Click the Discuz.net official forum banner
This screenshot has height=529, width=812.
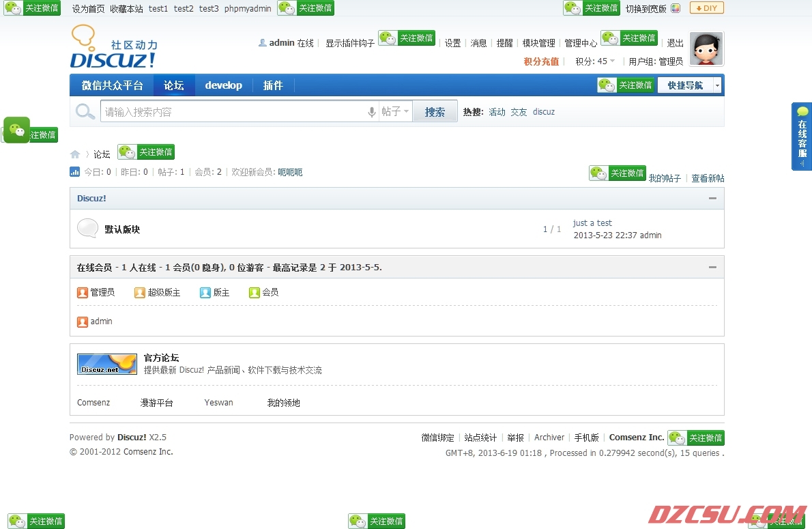point(106,364)
